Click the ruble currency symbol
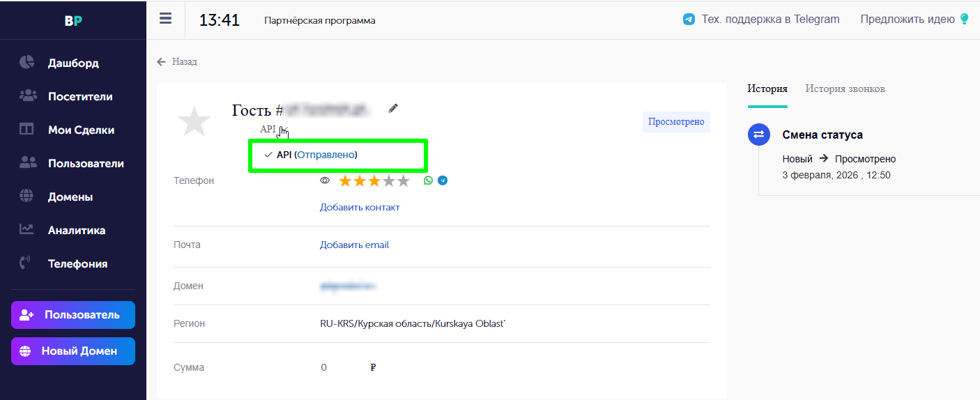980x400 pixels. [374, 367]
